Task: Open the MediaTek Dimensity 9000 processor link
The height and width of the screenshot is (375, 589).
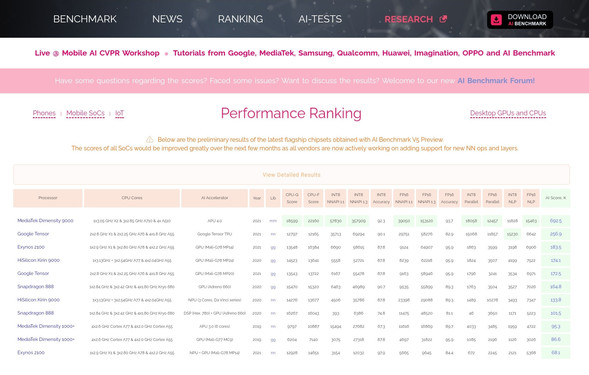Action: pyautogui.click(x=45, y=221)
